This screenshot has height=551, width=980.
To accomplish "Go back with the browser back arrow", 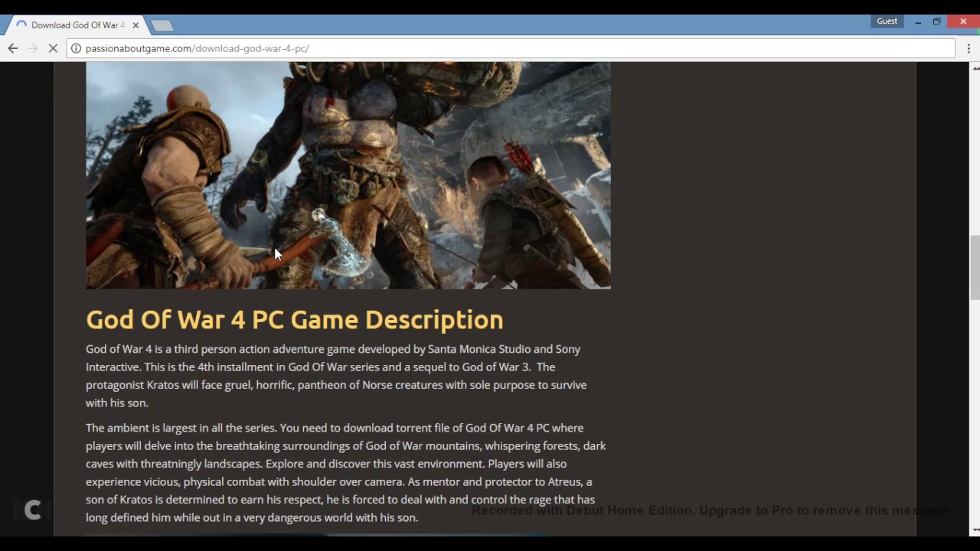I will tap(13, 48).
